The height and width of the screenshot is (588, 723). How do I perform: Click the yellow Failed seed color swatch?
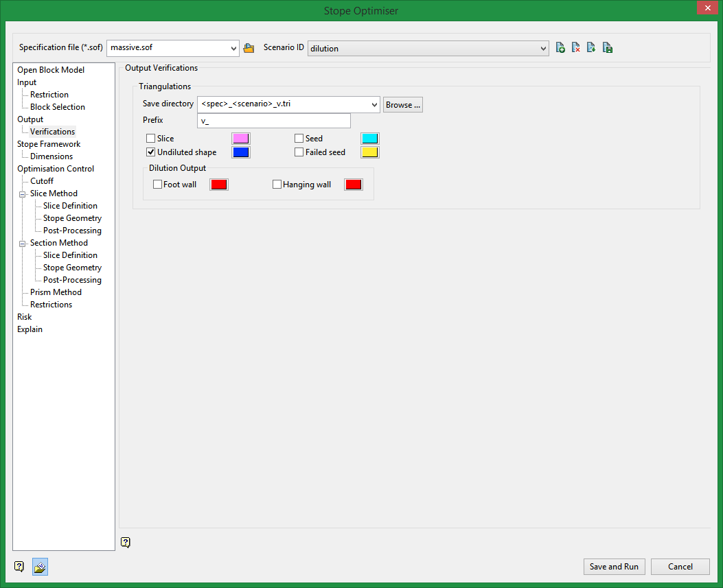pyautogui.click(x=370, y=152)
